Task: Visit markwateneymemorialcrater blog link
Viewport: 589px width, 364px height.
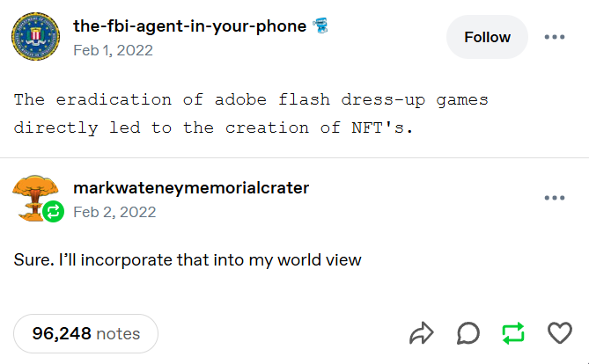Action: tap(191, 188)
